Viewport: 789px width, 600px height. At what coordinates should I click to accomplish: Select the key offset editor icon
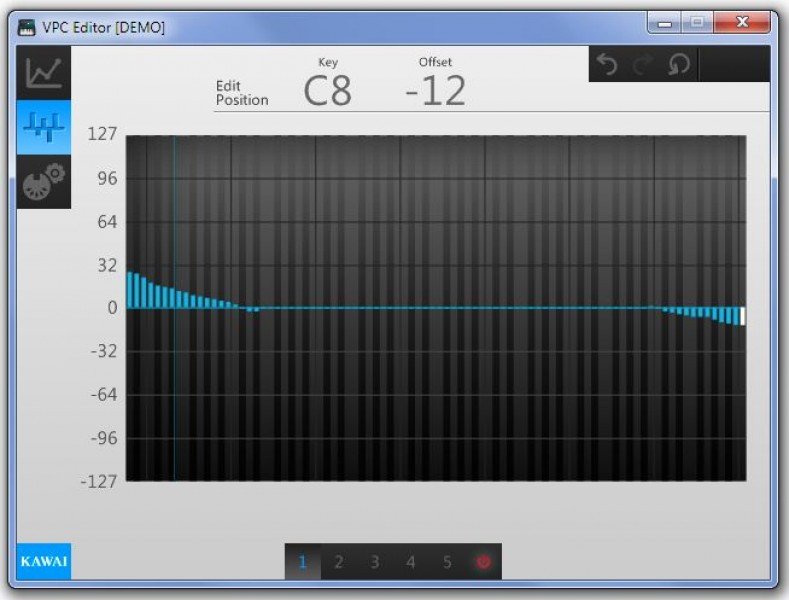(43, 127)
